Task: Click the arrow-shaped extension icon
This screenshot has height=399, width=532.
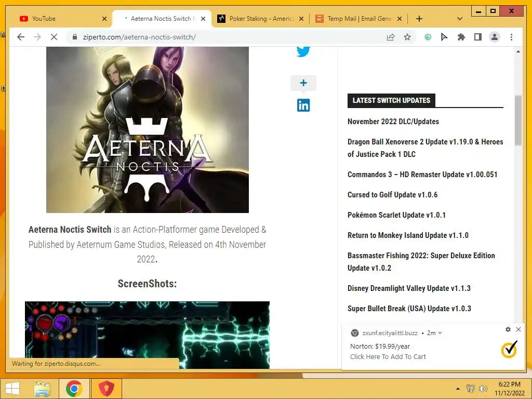Action: (x=444, y=37)
